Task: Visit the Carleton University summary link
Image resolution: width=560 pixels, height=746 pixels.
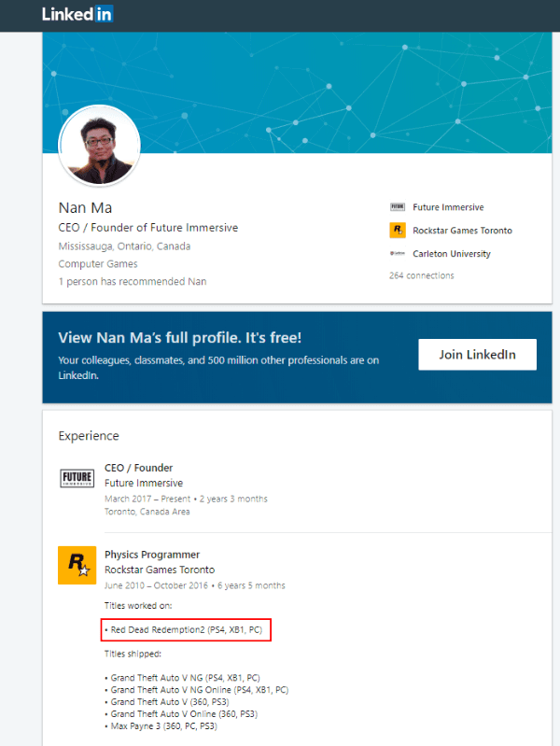Action: pos(452,254)
